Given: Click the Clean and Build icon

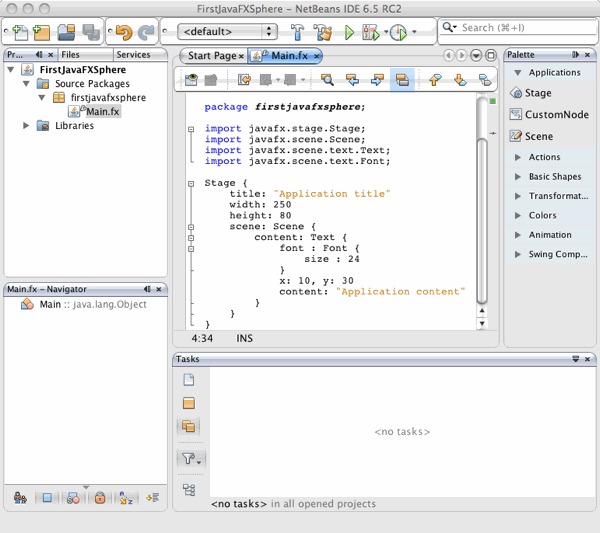Looking at the screenshot, I should 322,32.
